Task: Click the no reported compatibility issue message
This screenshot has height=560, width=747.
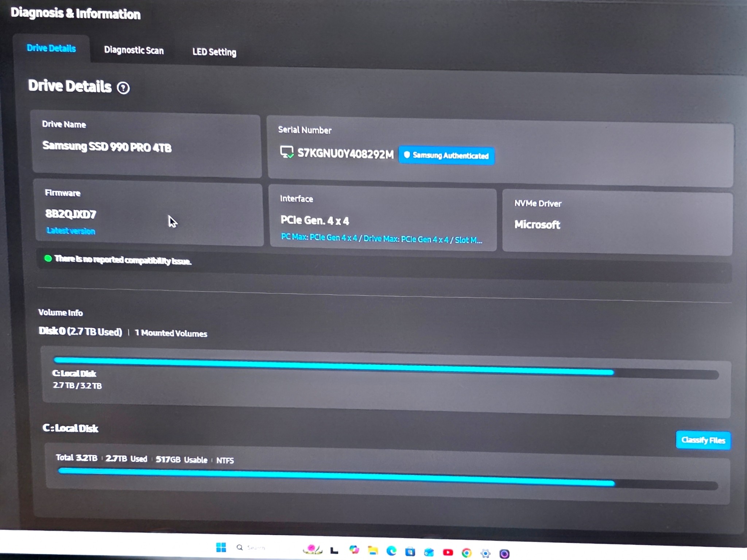Action: 123,260
